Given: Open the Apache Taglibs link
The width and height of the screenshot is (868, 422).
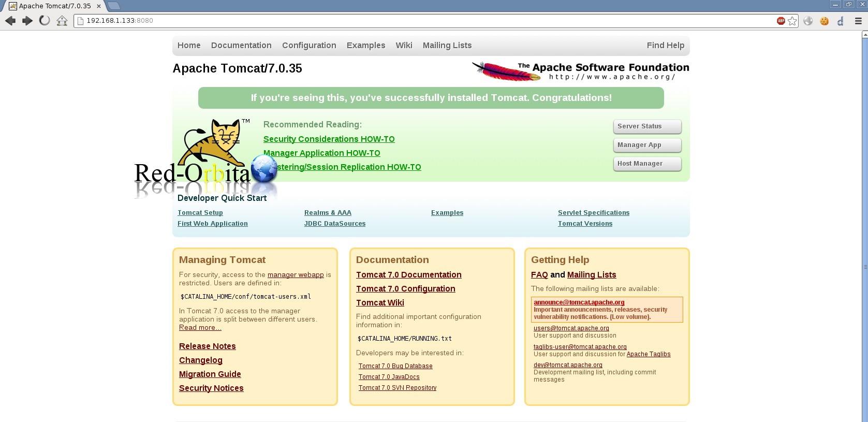Looking at the screenshot, I should [x=649, y=354].
